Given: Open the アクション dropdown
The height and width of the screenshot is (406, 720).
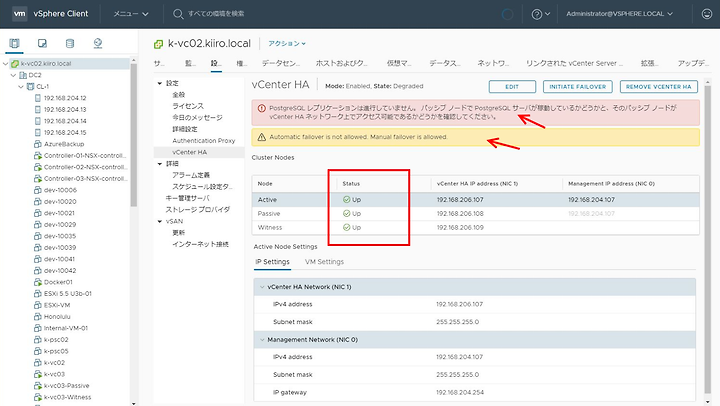Looking at the screenshot, I should pos(287,43).
